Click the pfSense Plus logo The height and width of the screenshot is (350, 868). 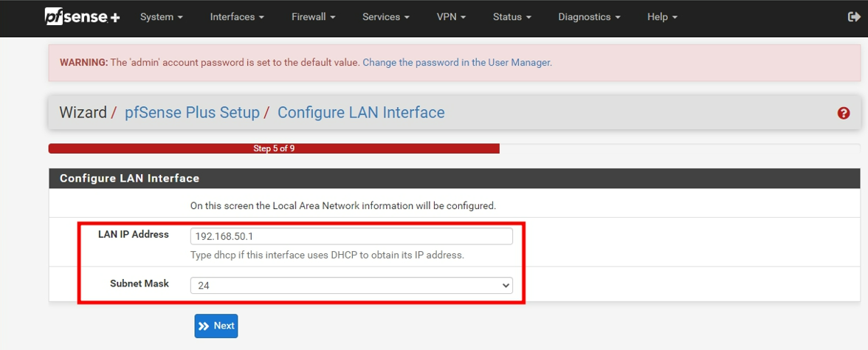82,16
